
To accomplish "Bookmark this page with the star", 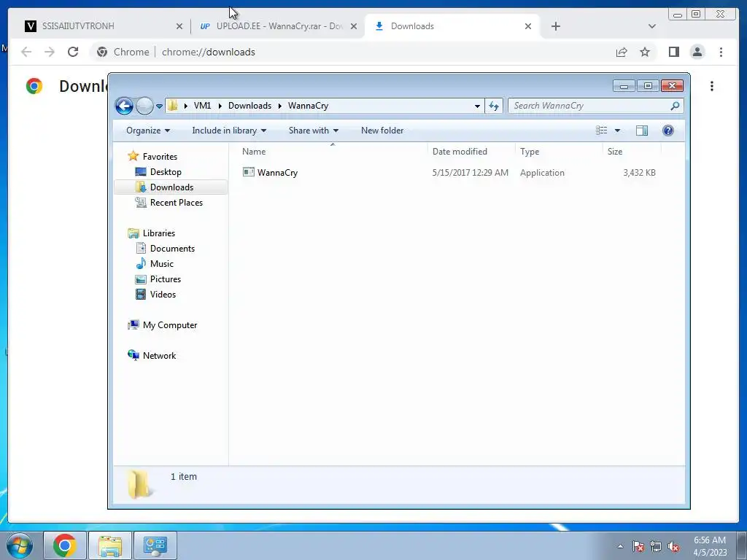I will pyautogui.click(x=645, y=52).
